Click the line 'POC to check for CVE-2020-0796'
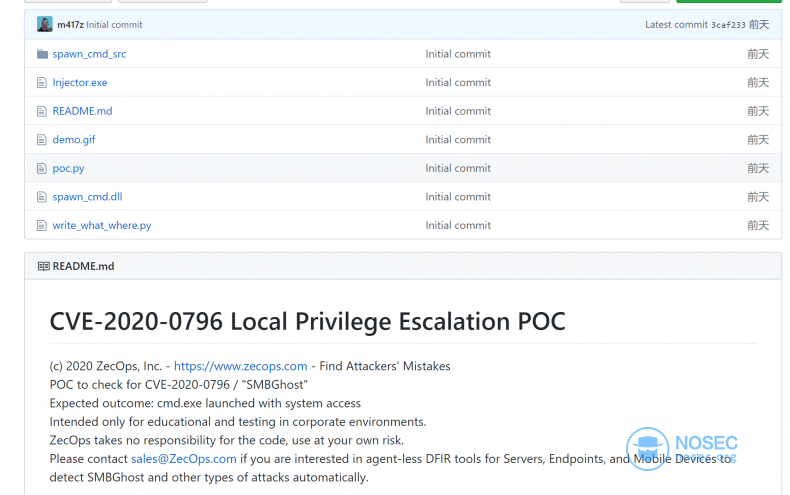The width and height of the screenshot is (790, 495). tap(140, 385)
